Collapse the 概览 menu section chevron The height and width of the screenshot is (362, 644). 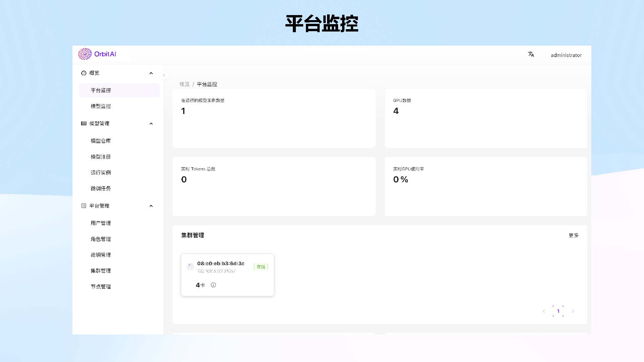[x=151, y=73]
